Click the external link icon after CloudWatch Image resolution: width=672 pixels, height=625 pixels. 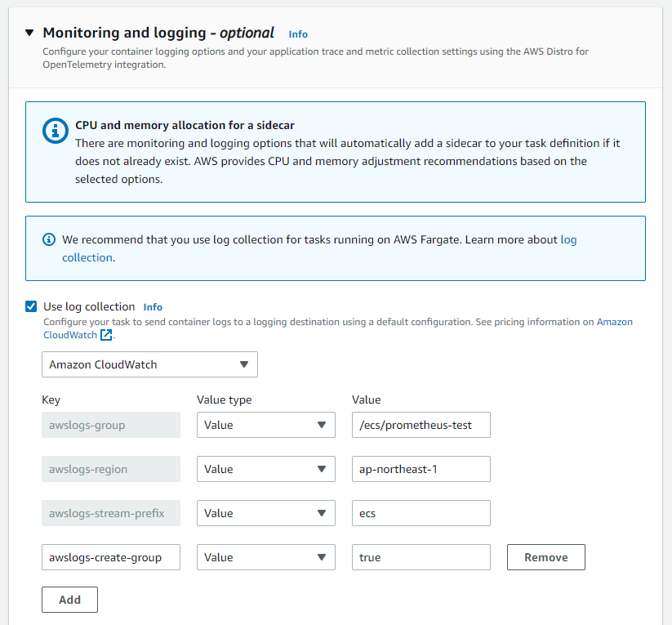click(x=106, y=335)
